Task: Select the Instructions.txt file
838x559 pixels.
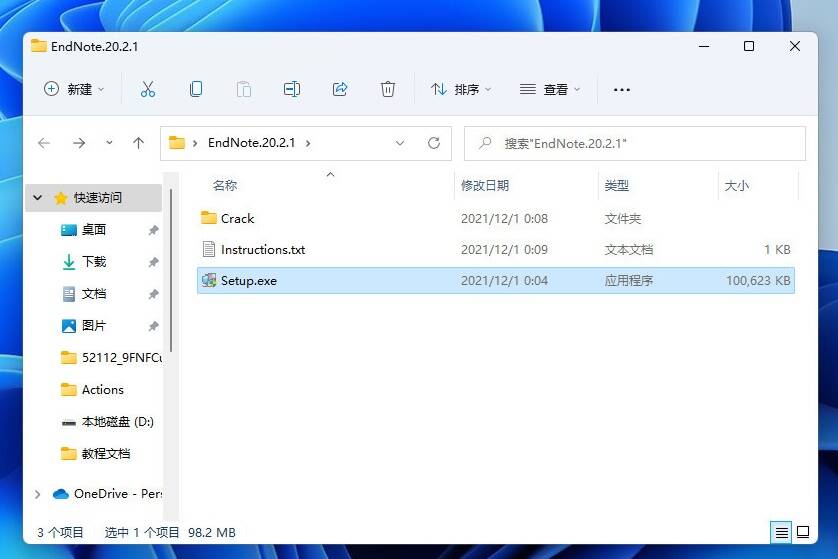Action: tap(262, 249)
